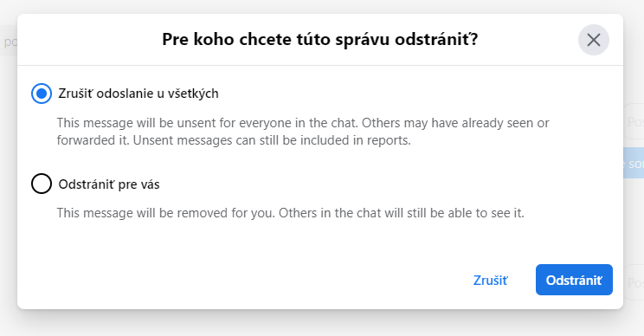Click the upper partially visible Pos button at right
This screenshot has width=644, height=336.
click(x=634, y=121)
